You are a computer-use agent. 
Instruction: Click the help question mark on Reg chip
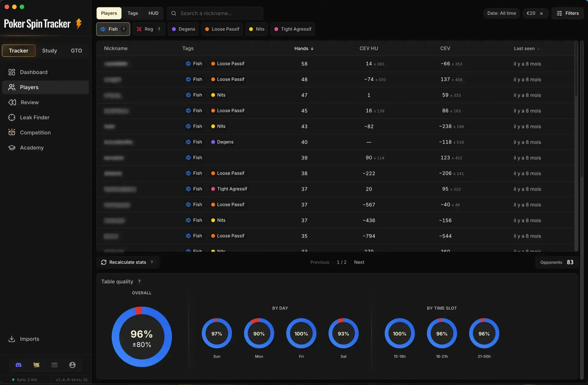159,29
